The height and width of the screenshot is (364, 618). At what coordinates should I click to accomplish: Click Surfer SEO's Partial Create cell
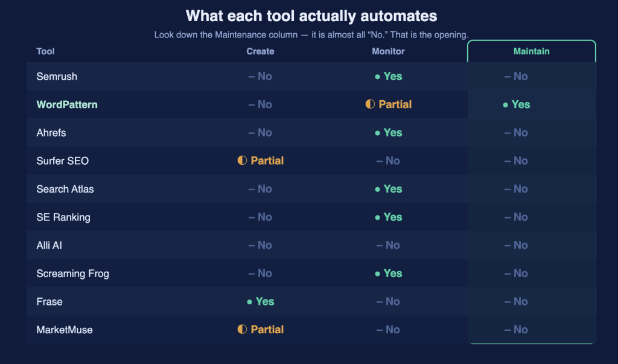point(260,161)
